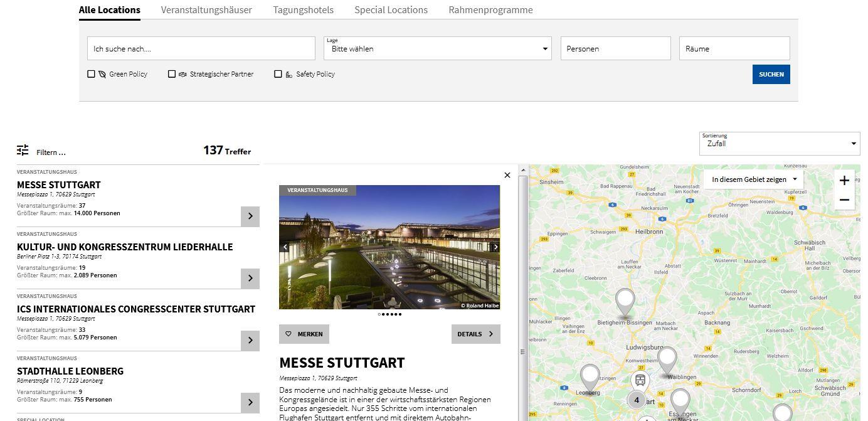Viewport: 868px width, 421px height.
Task: Open Kultur- und Kongresszentrum Liederhalle title
Action: (x=125, y=247)
